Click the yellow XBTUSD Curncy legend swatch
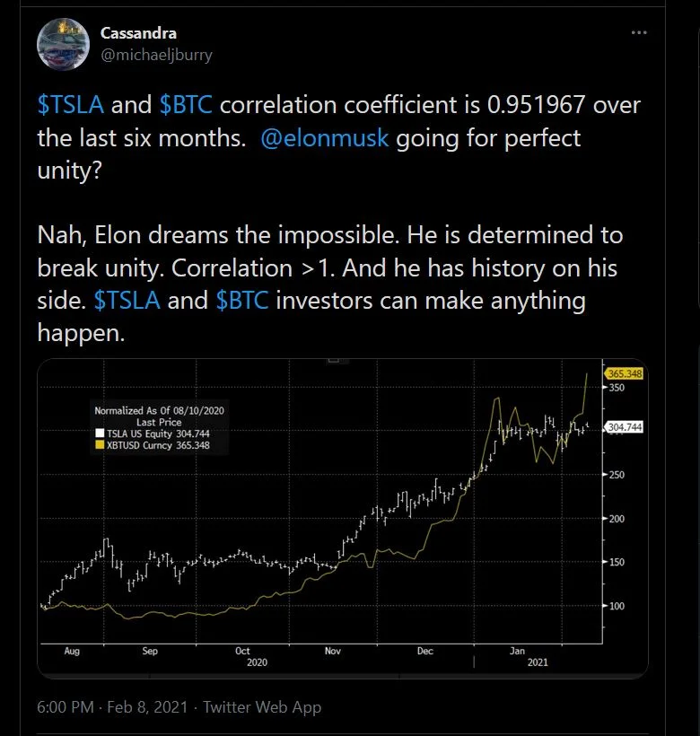Viewport: 700px width, 736px height. coord(100,445)
